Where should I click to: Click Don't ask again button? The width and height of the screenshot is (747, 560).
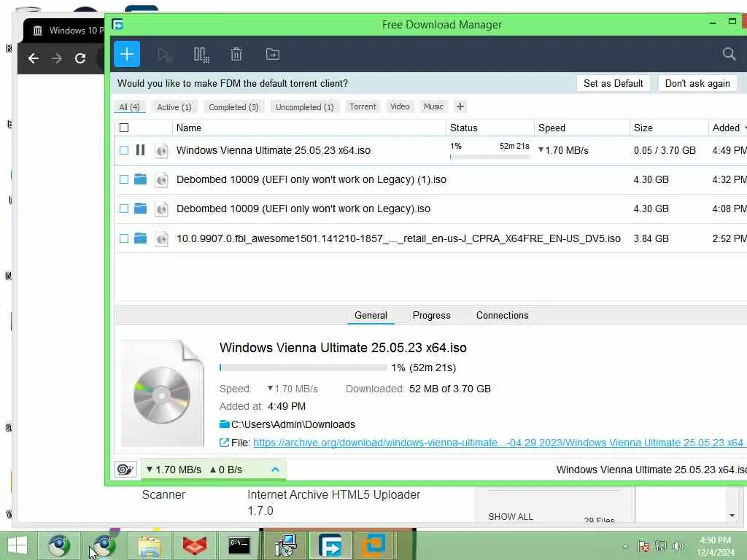point(697,83)
